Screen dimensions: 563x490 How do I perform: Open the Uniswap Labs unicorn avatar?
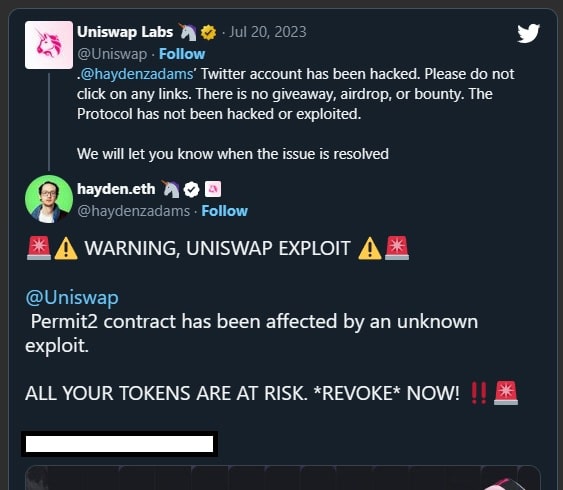tap(49, 45)
